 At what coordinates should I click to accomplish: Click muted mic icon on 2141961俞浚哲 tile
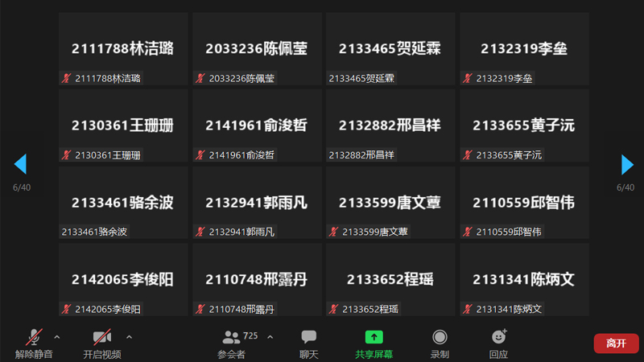coord(200,154)
